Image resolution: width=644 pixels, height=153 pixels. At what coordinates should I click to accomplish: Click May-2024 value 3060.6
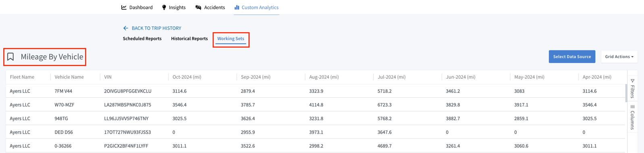521,146
